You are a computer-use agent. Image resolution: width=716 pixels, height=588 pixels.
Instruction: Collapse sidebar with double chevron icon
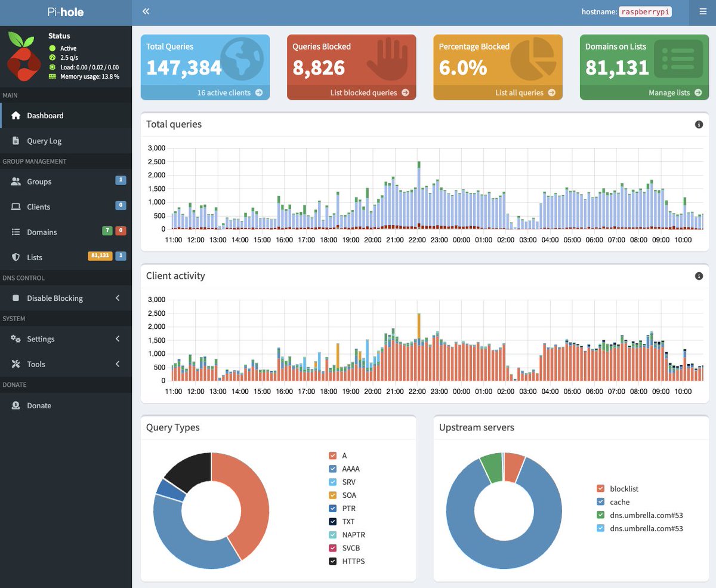[x=146, y=11]
